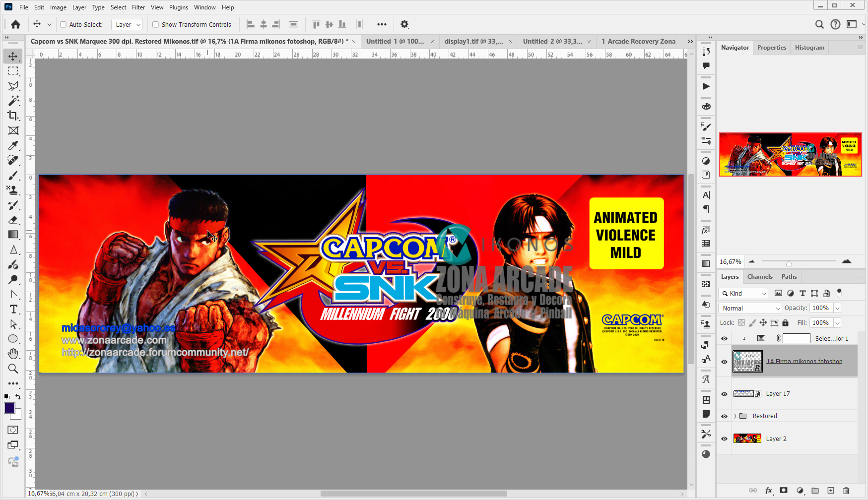Image resolution: width=868 pixels, height=500 pixels.
Task: Open the Auto-Select Layer dropdown
Action: click(x=127, y=24)
